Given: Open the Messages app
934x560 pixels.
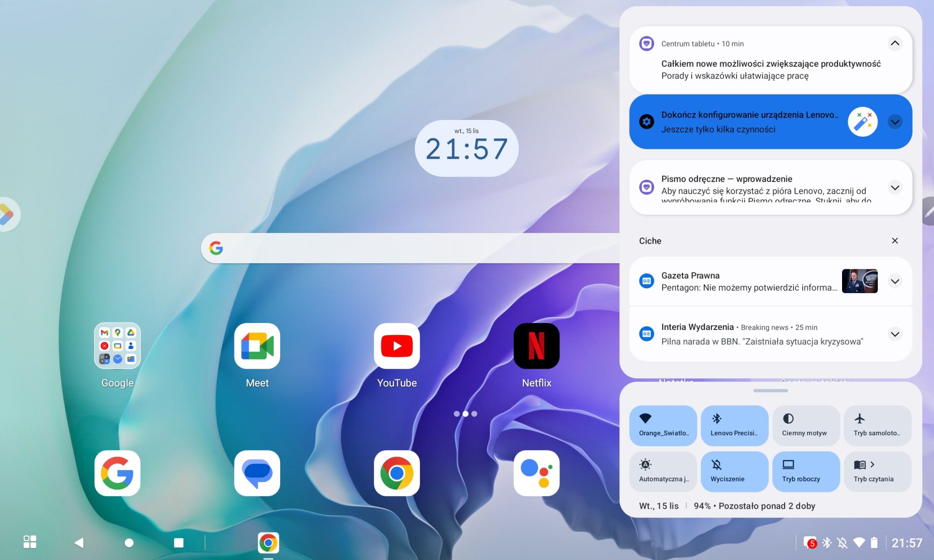Looking at the screenshot, I should [x=257, y=473].
